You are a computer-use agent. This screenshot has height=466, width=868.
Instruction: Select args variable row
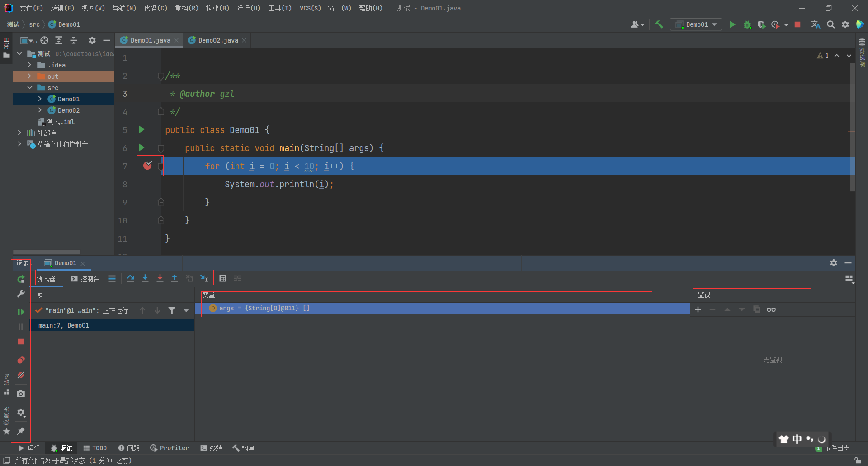[442, 308]
